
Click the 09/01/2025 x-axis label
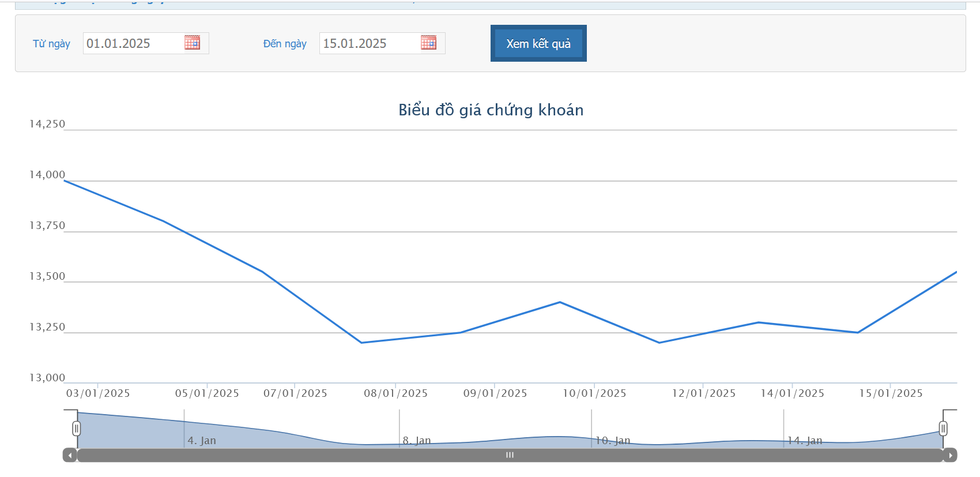pos(495,393)
